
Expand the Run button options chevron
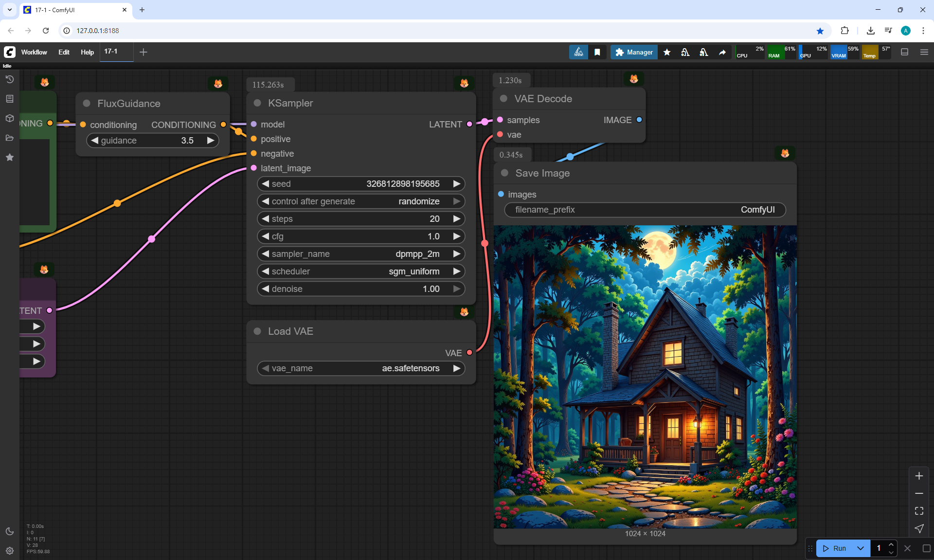861,548
